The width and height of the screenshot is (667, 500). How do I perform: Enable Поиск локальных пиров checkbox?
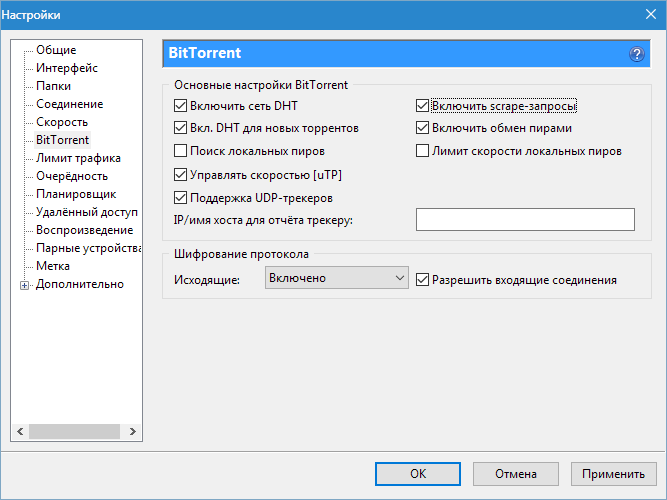point(180,151)
